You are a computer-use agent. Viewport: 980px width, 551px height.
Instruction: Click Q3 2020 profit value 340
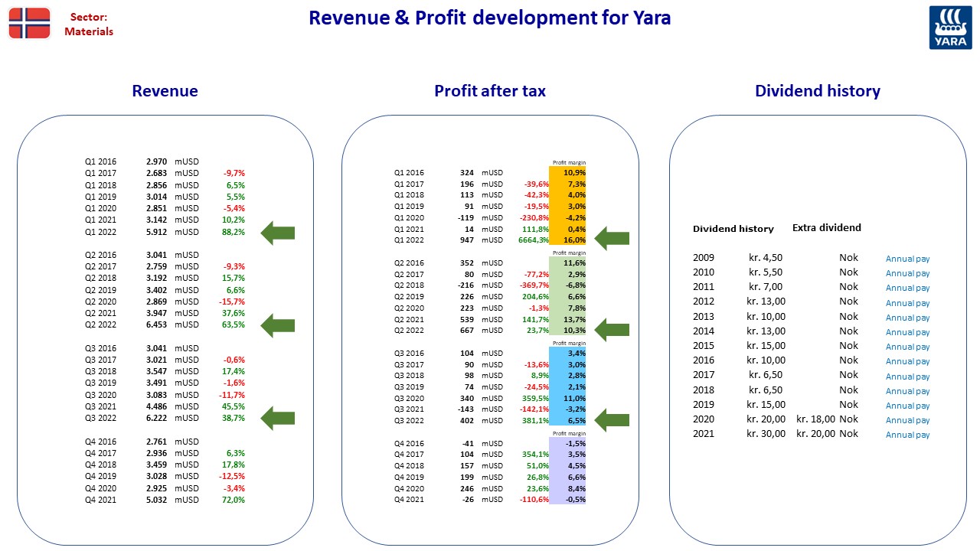(467, 398)
